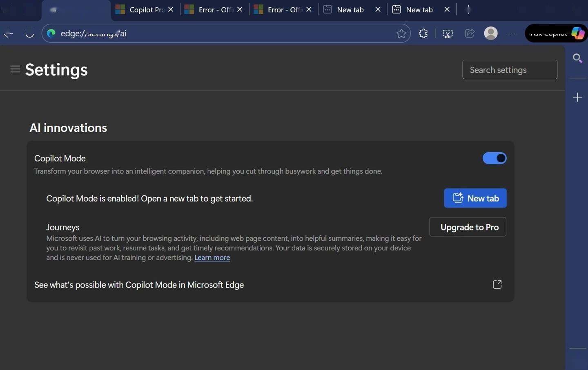Select the active Settings tab
This screenshot has height=370, width=588.
pos(76,10)
